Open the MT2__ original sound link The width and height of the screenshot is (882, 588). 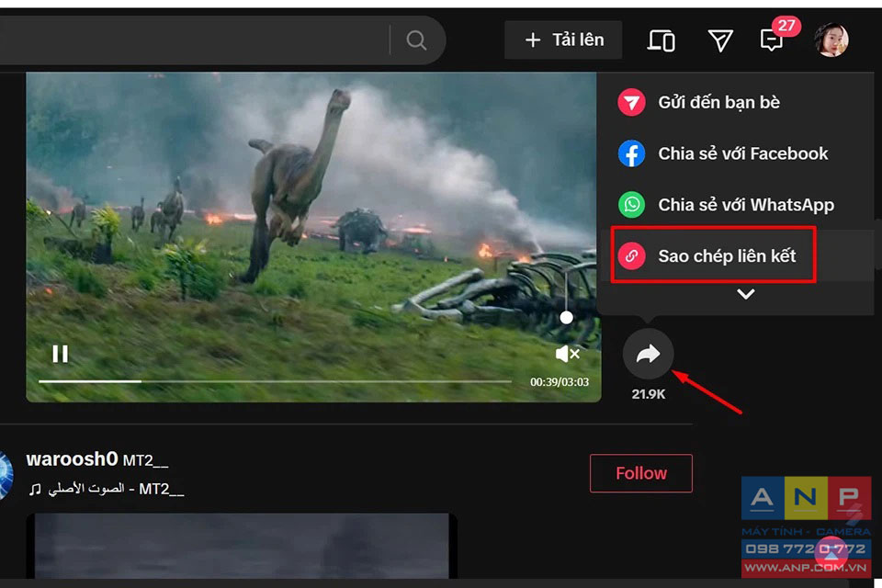point(116,489)
